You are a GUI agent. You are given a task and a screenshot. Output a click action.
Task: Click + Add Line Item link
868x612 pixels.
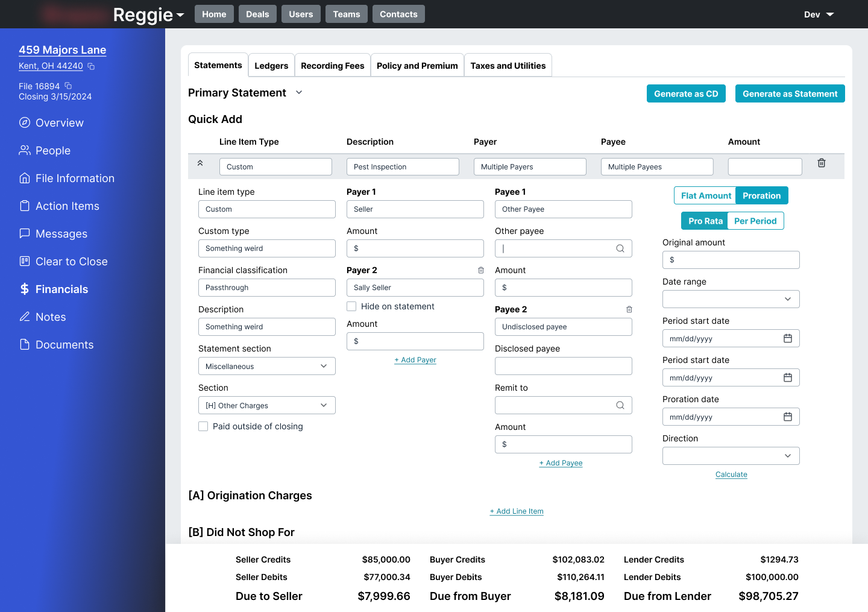point(517,511)
